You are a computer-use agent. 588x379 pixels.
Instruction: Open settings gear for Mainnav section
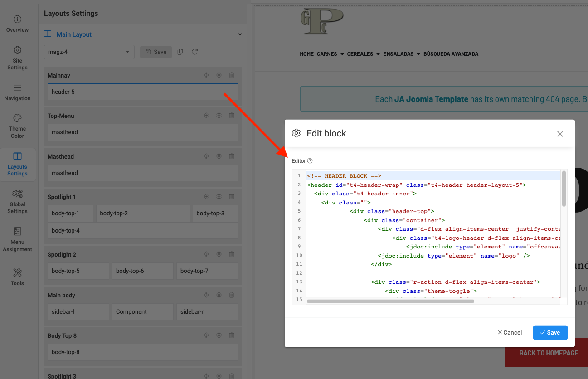[x=219, y=75]
